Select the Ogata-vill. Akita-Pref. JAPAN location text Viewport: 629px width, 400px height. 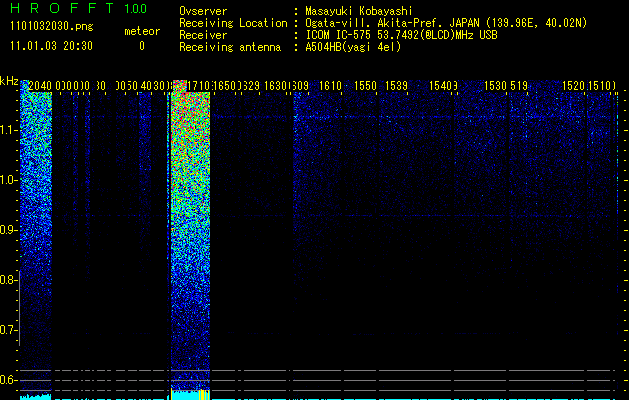pyautogui.click(x=446, y=23)
